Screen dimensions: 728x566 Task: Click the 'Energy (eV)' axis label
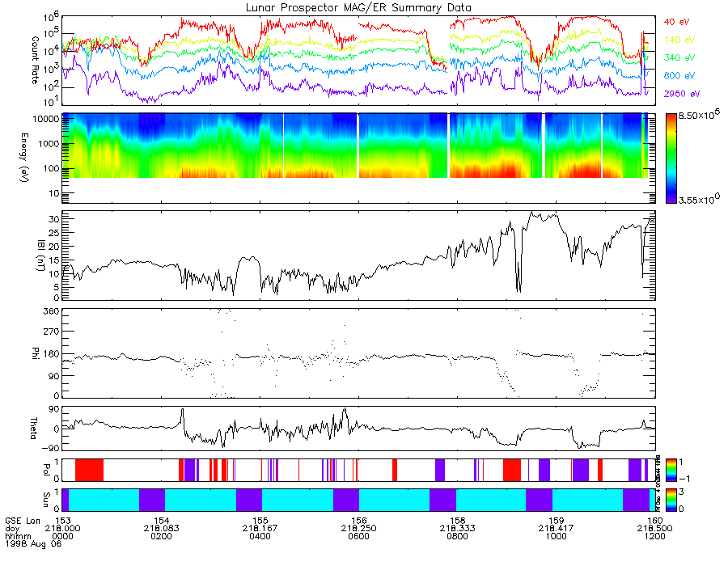click(x=24, y=158)
